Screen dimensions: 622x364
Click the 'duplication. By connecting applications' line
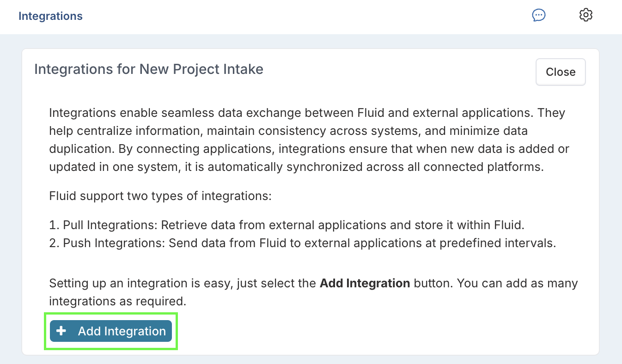tap(309, 149)
